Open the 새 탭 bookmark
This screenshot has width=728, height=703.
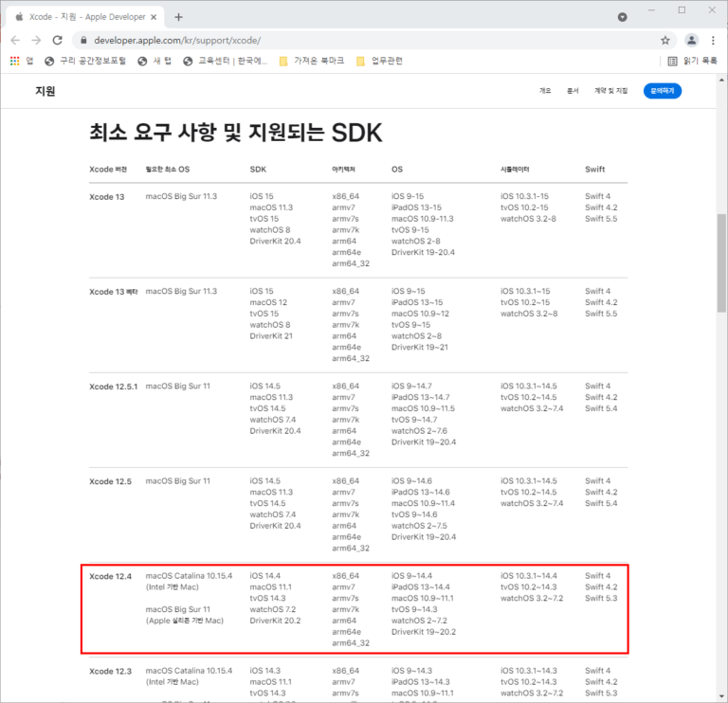coord(155,61)
